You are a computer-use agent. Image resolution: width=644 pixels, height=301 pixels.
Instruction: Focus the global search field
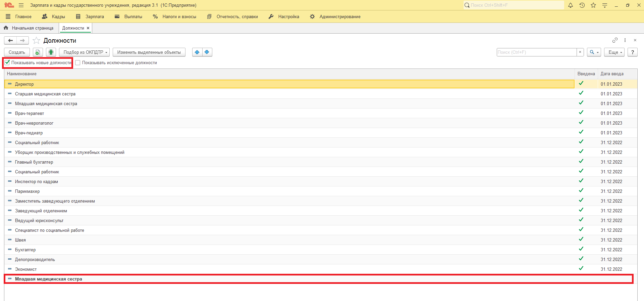pyautogui.click(x=514, y=5)
